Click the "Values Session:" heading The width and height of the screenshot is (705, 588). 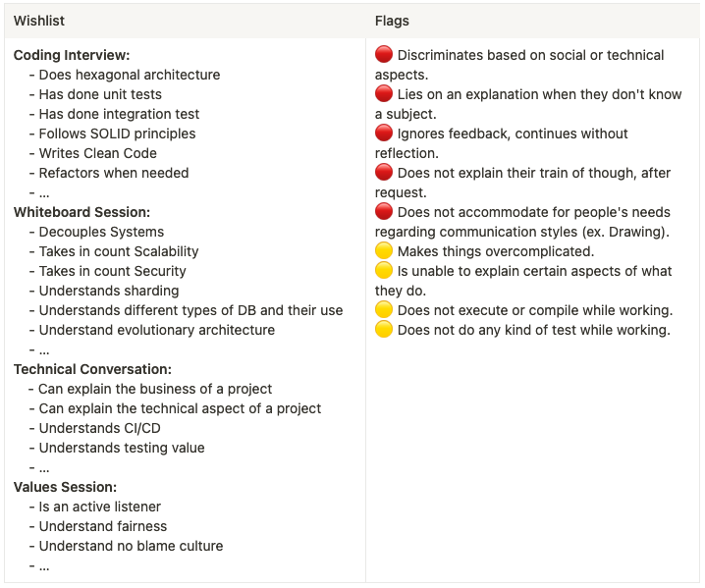[65, 487]
